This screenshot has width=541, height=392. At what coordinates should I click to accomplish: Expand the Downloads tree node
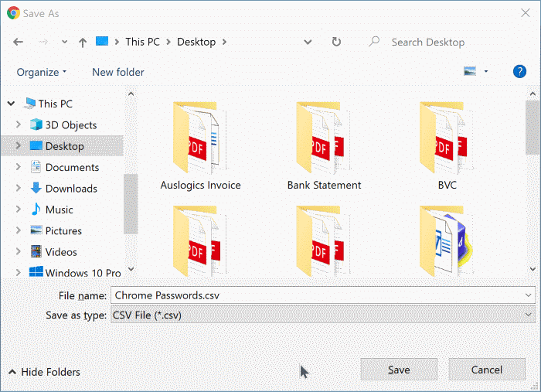(x=19, y=188)
